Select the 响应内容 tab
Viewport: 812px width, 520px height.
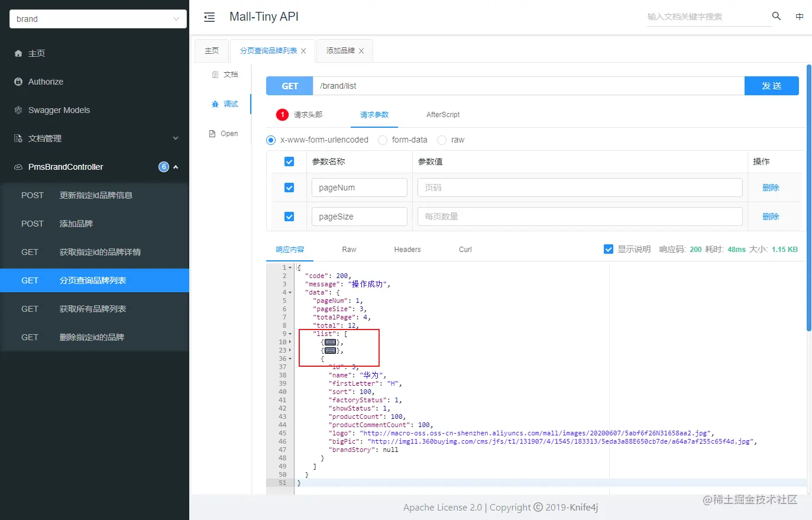coord(290,250)
